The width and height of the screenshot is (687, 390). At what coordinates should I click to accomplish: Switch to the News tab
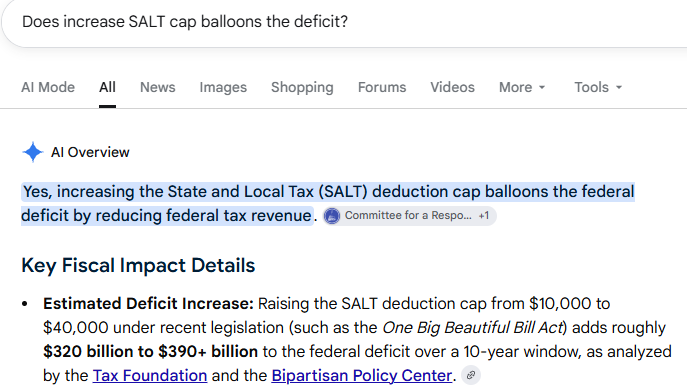point(158,87)
